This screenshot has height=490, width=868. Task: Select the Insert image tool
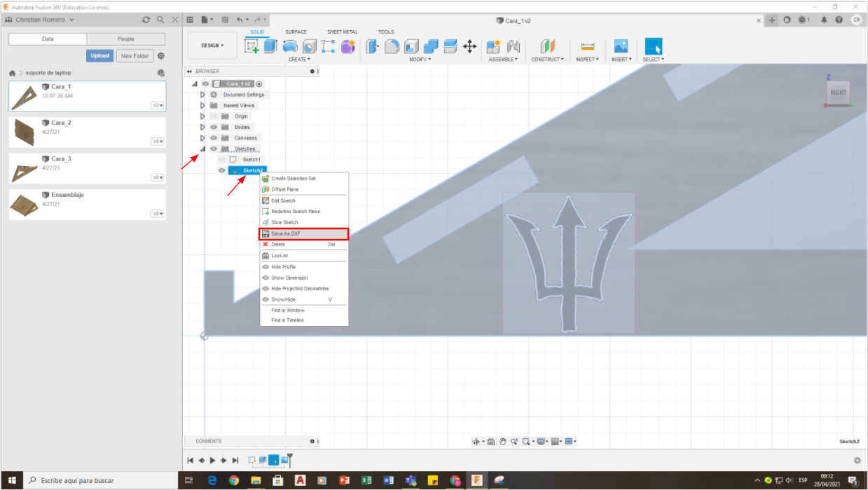coord(620,46)
